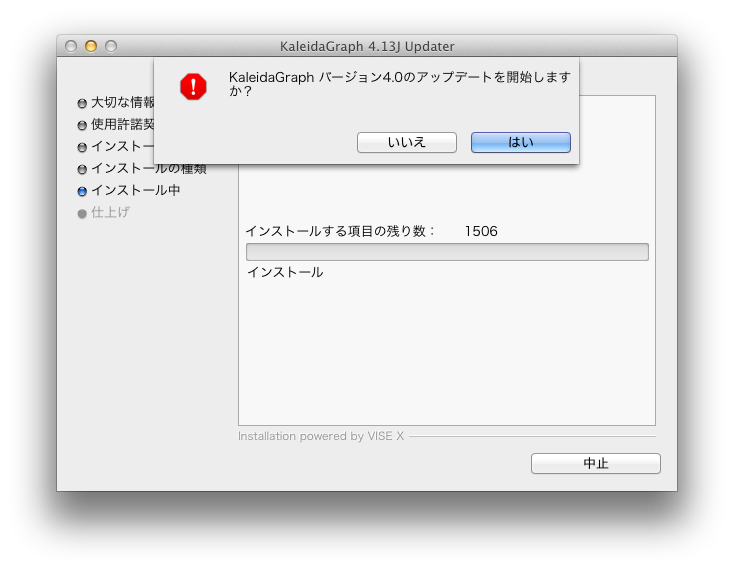Select the 大切な情報 step label
The height and width of the screenshot is (570, 734).
point(123,102)
